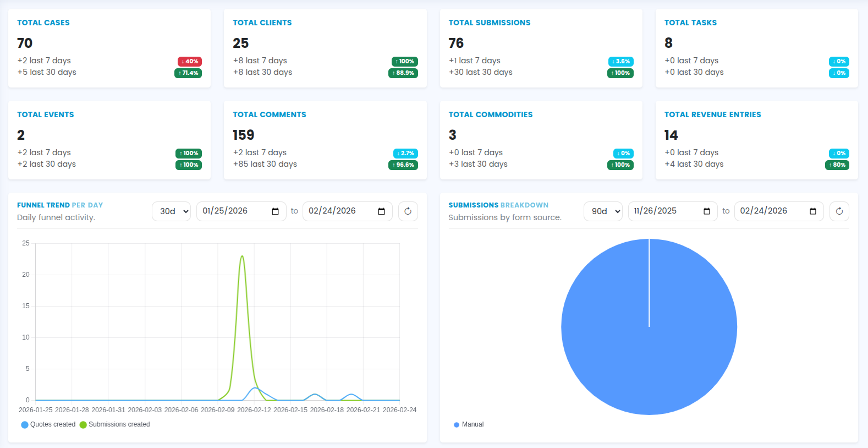This screenshot has width=868, height=448.
Task: Refresh the Submissions Breakdown chart
Action: 839,211
